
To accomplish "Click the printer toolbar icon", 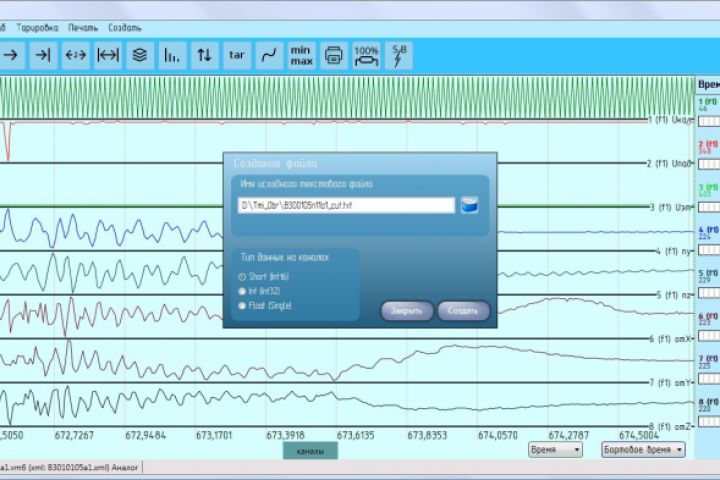I will point(334,55).
